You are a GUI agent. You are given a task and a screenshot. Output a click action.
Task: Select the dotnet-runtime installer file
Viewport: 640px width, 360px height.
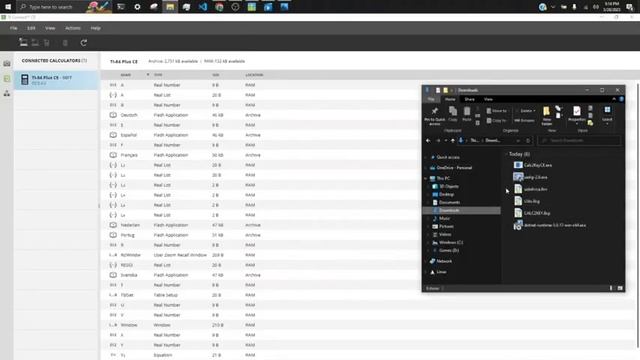point(550,225)
